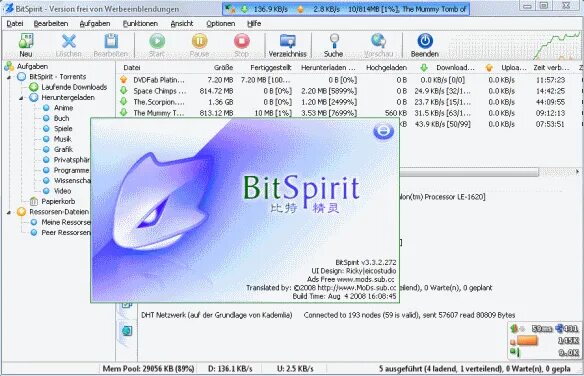
Task: Select Aufgaben root in tree
Action: (x=32, y=67)
